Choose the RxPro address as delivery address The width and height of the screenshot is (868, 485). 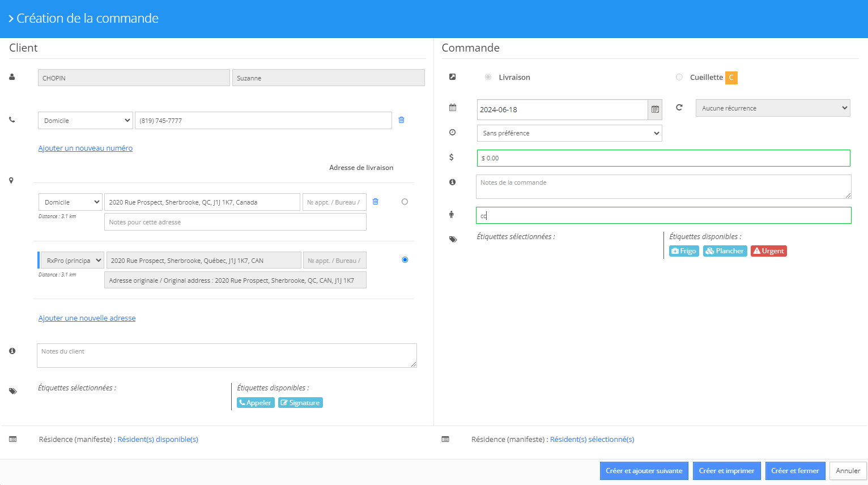tap(405, 259)
